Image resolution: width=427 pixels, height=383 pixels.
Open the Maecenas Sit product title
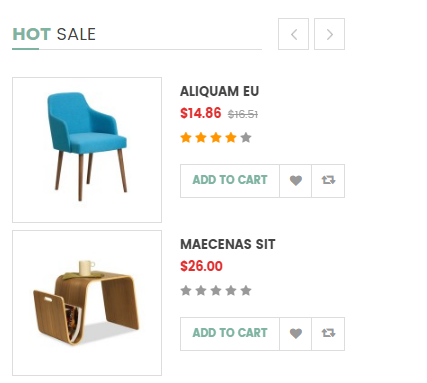(x=228, y=244)
